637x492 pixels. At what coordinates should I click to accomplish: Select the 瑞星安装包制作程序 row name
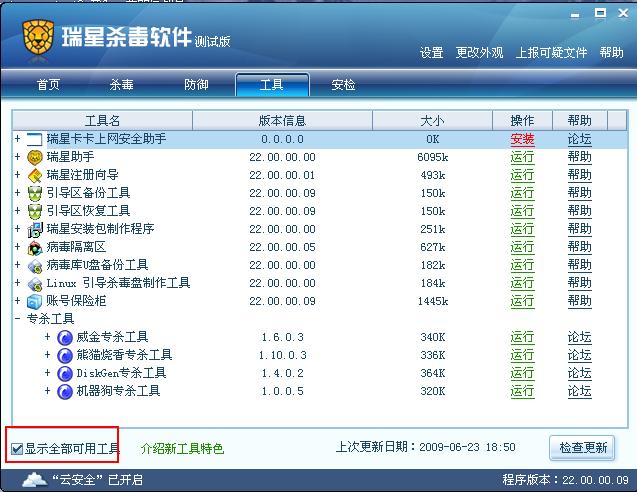click(x=100, y=229)
